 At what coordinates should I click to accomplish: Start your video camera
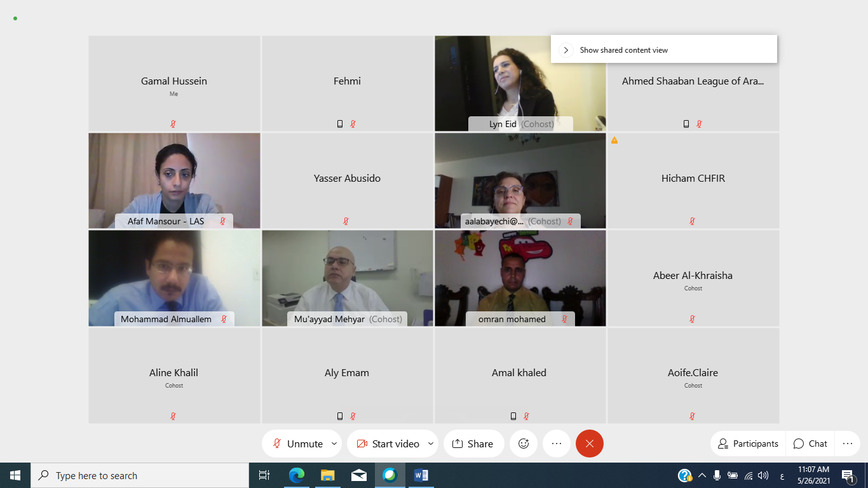[x=388, y=444]
